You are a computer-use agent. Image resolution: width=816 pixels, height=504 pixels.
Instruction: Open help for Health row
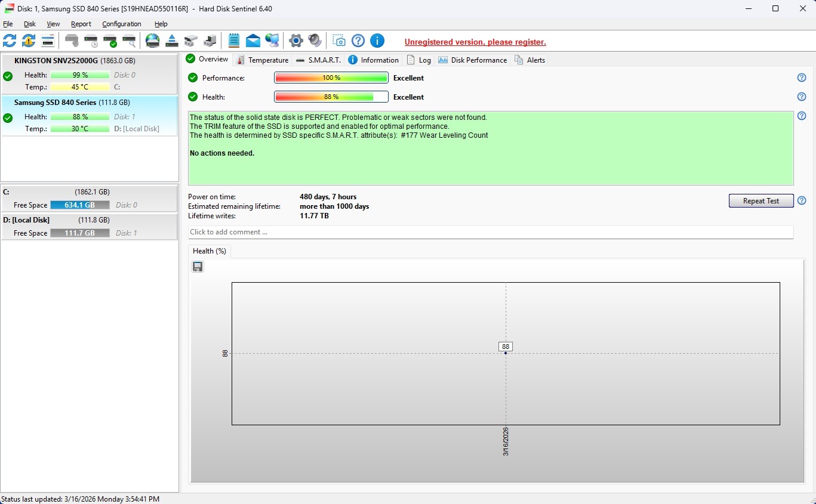(802, 97)
